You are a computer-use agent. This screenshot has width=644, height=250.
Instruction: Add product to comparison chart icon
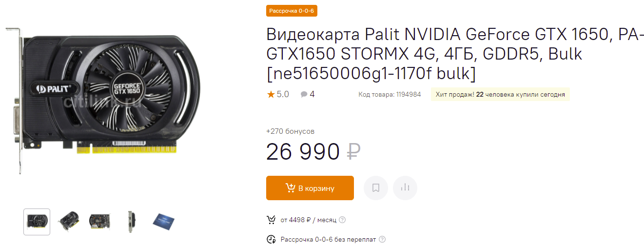click(405, 188)
